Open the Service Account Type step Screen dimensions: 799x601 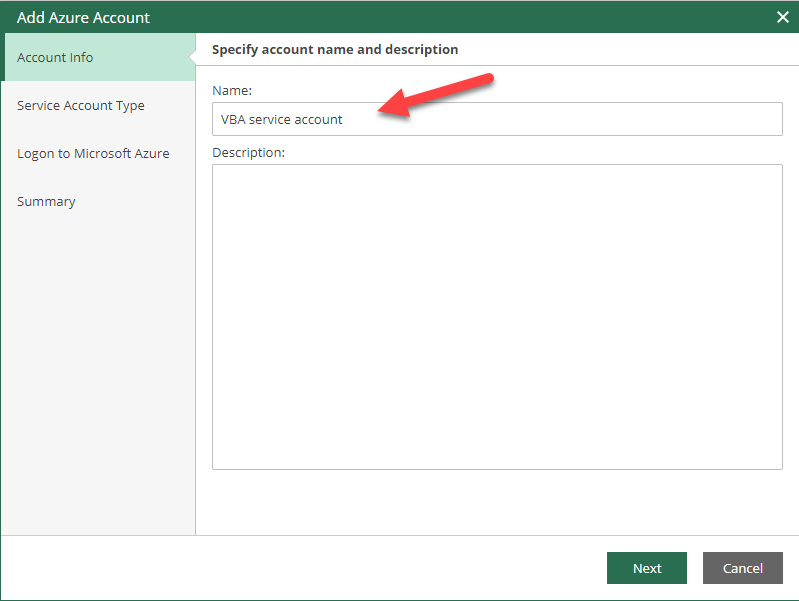click(100, 106)
